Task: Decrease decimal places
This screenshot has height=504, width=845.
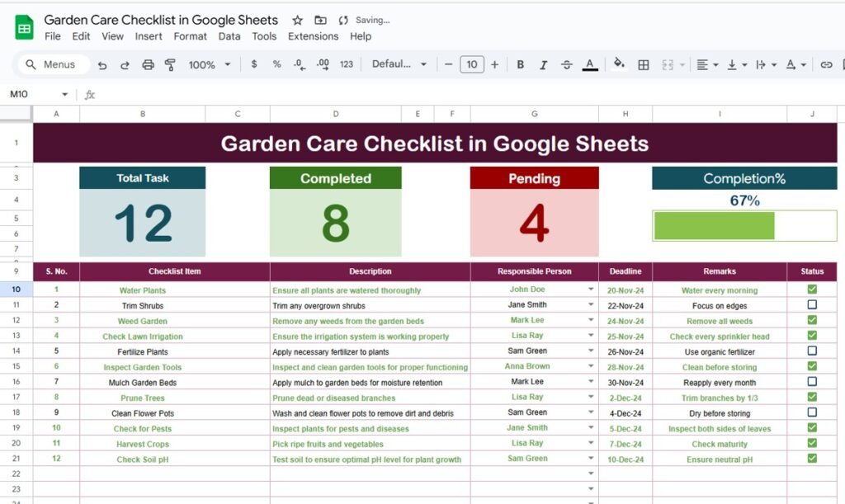Action: pos(299,64)
